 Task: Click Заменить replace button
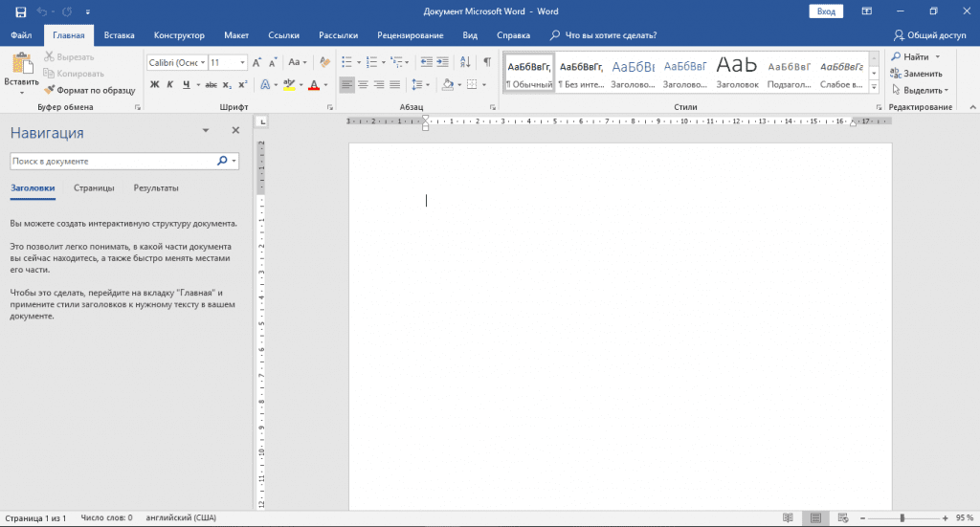tap(916, 74)
